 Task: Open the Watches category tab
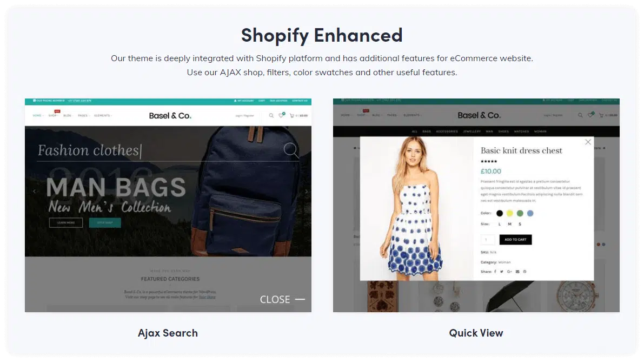click(x=521, y=131)
